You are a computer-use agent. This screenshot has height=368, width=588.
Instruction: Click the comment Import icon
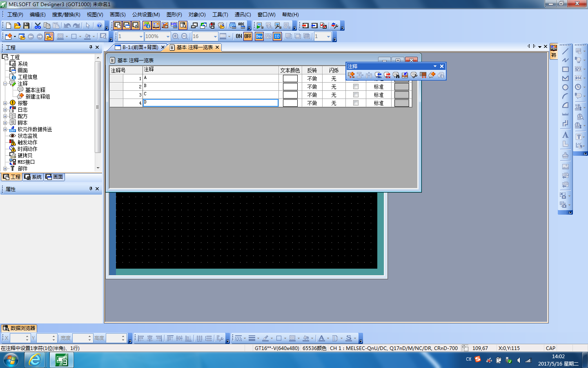[378, 75]
